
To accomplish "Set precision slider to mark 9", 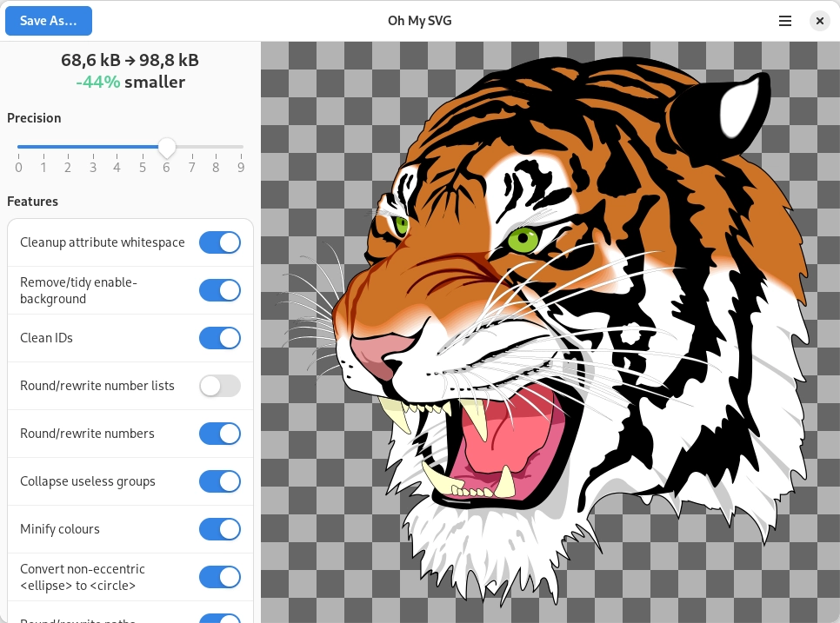I will [x=241, y=147].
